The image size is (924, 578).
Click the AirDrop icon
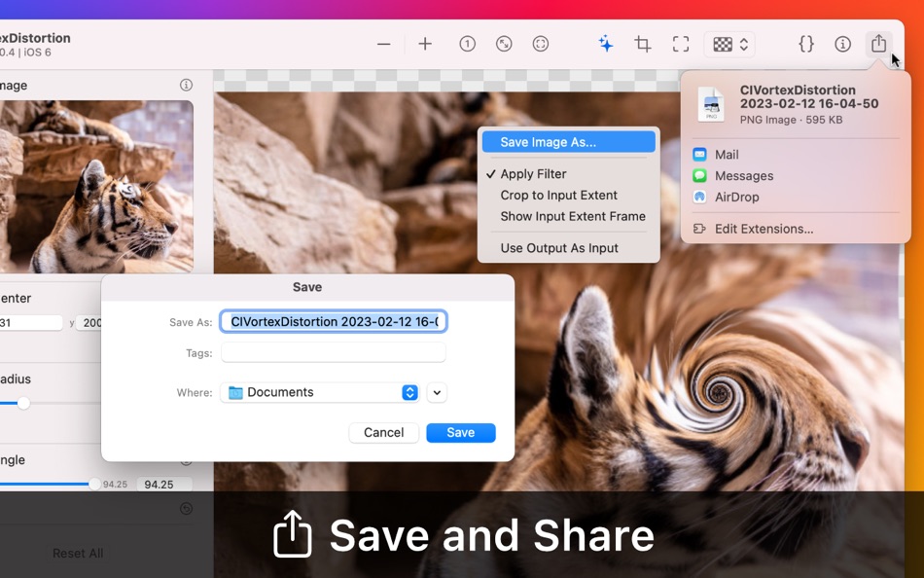point(699,197)
